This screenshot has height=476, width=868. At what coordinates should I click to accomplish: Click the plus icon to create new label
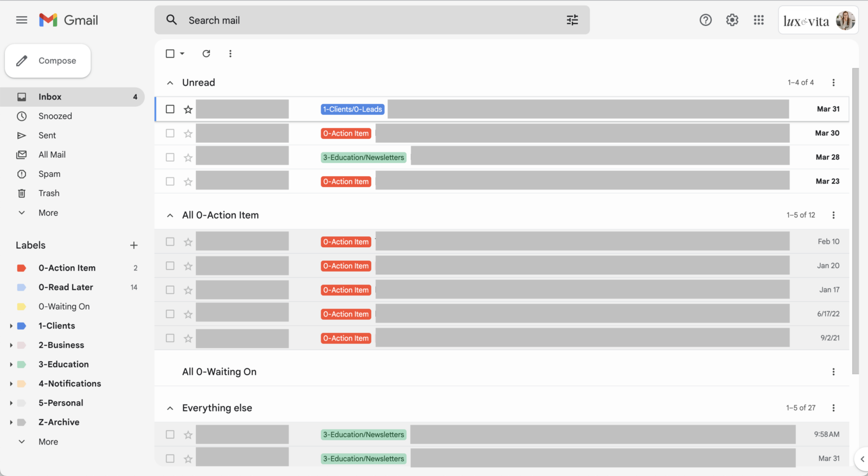point(134,246)
